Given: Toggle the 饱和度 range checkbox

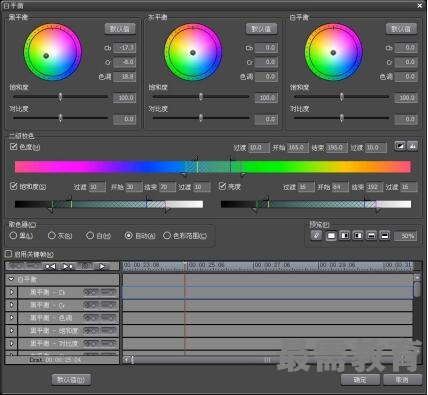Looking at the screenshot, I should pyautogui.click(x=13, y=186).
